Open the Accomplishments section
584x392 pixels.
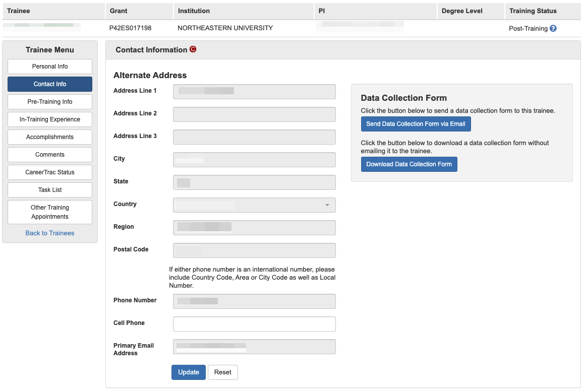50,137
